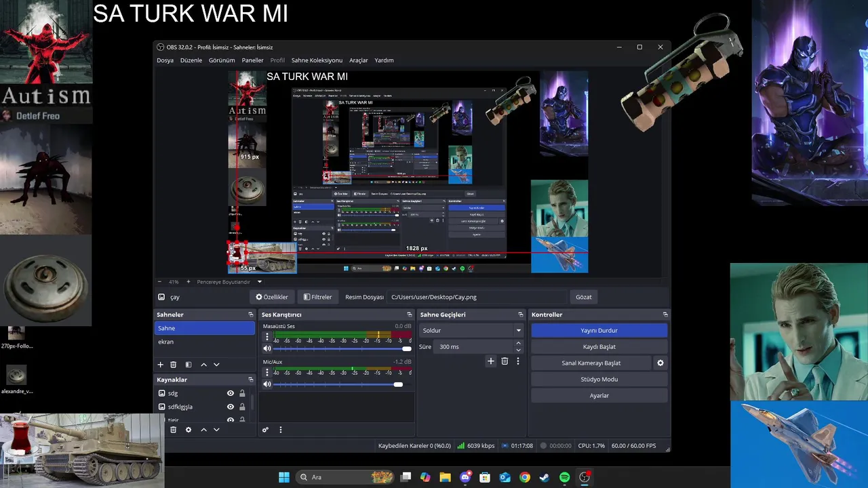
Task: Zoom in preview with plus icon
Action: pos(189,282)
